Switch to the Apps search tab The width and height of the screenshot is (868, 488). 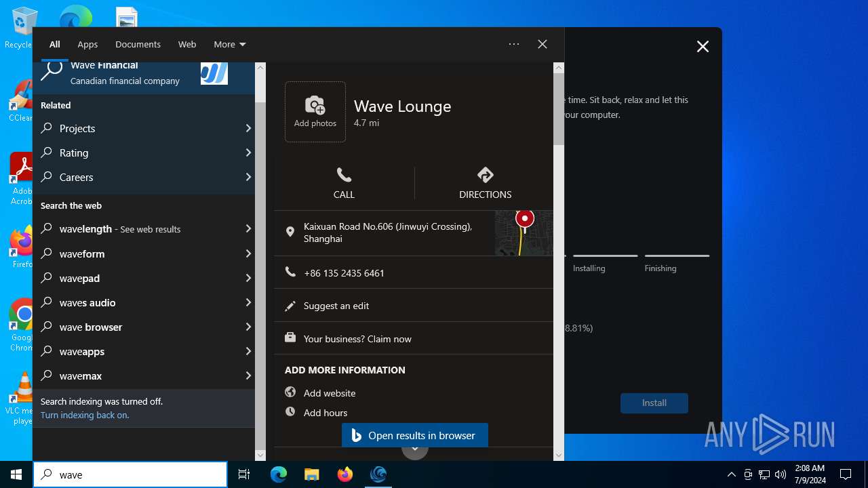pos(87,44)
